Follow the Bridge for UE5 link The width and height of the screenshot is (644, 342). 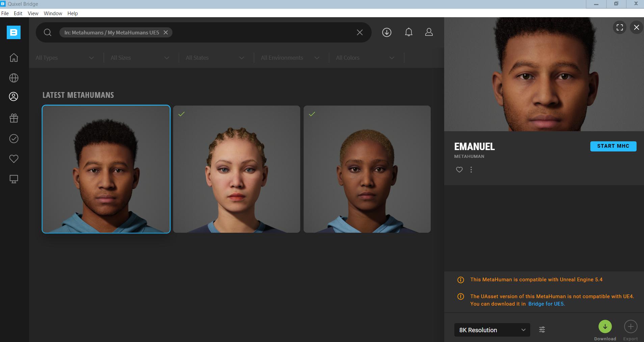(x=546, y=304)
